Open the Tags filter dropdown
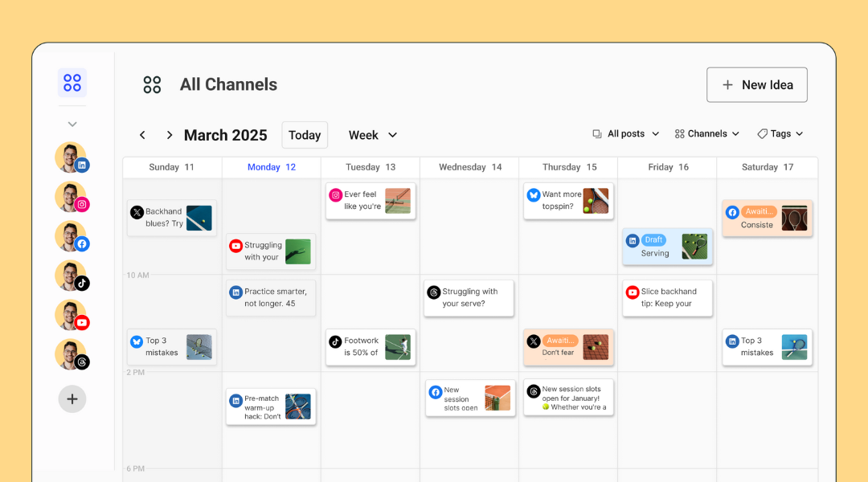Image resolution: width=868 pixels, height=482 pixels. pyautogui.click(x=779, y=134)
